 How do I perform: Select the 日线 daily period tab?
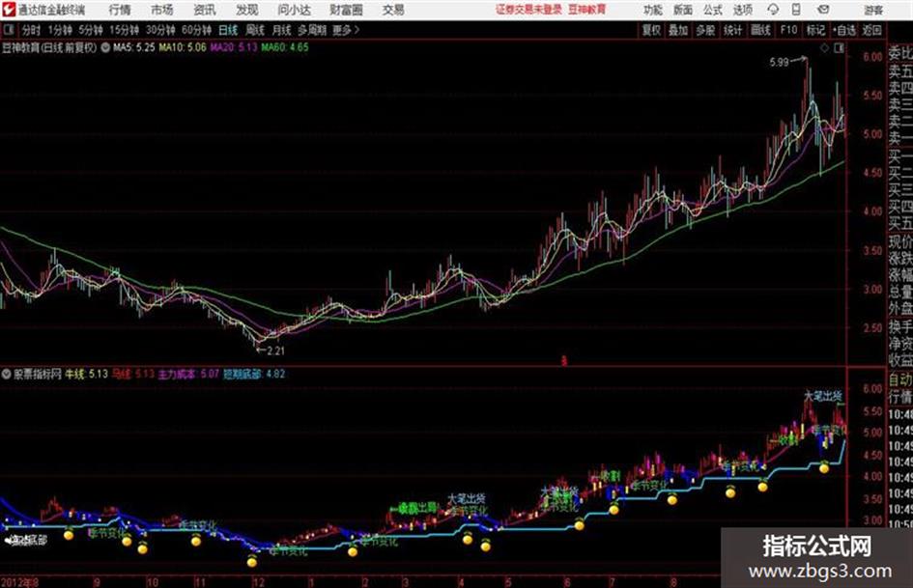click(x=228, y=30)
